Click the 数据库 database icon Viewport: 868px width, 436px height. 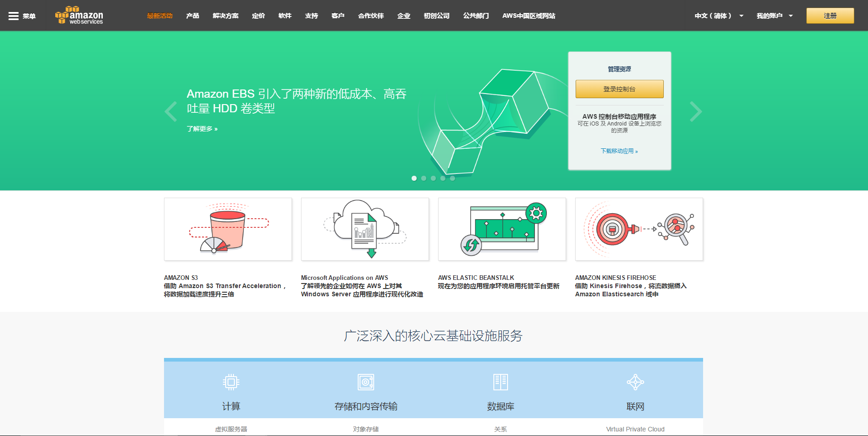click(501, 382)
